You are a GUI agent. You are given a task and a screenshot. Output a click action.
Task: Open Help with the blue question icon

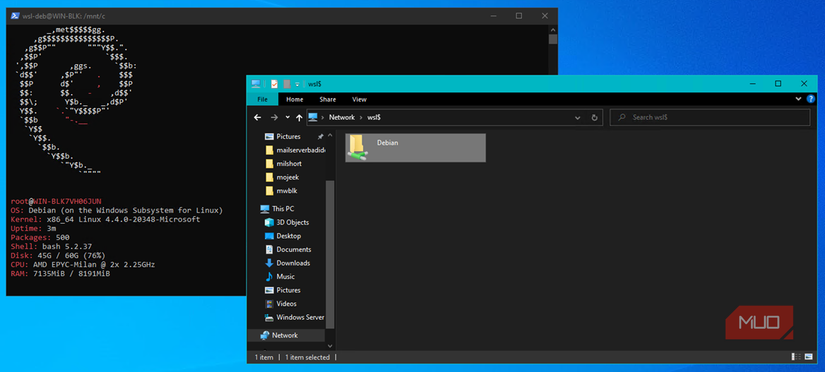click(811, 99)
